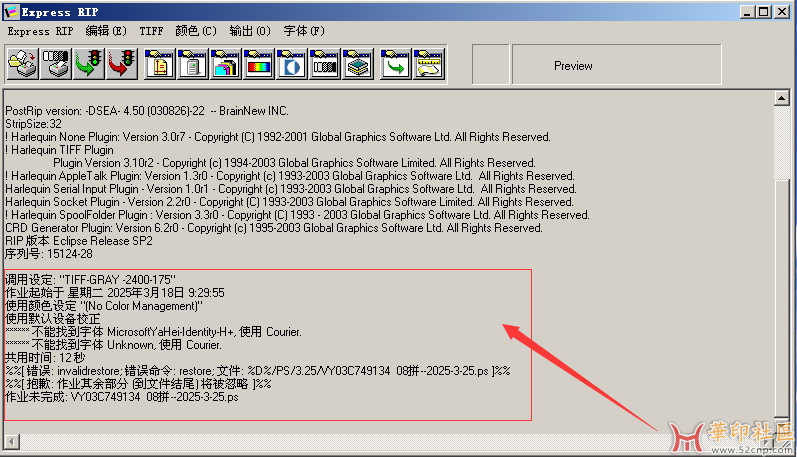Click the 'CRD Generator Plugin' line
The image size is (797, 457).
[273, 228]
